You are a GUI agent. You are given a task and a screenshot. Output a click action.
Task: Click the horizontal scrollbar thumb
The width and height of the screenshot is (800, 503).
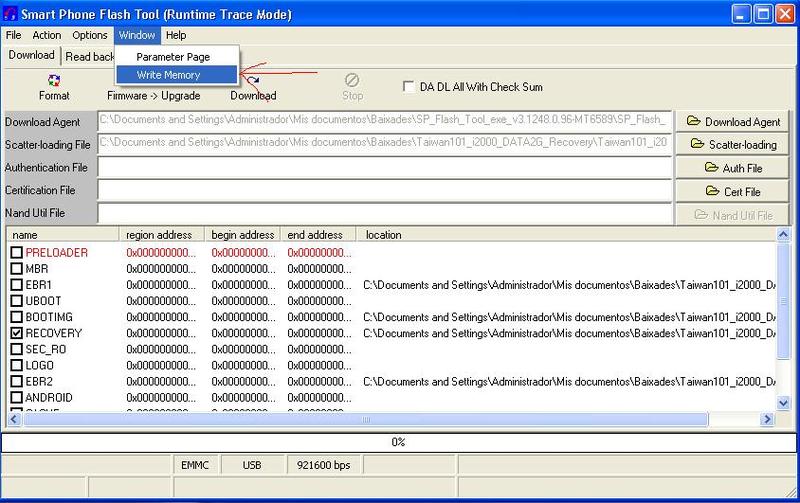tap(365, 419)
